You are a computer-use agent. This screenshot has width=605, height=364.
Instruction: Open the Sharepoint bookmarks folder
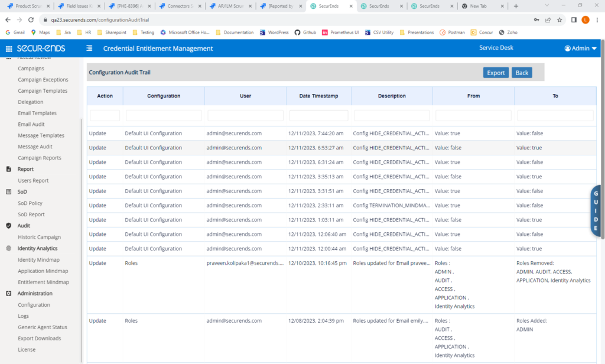(112, 32)
